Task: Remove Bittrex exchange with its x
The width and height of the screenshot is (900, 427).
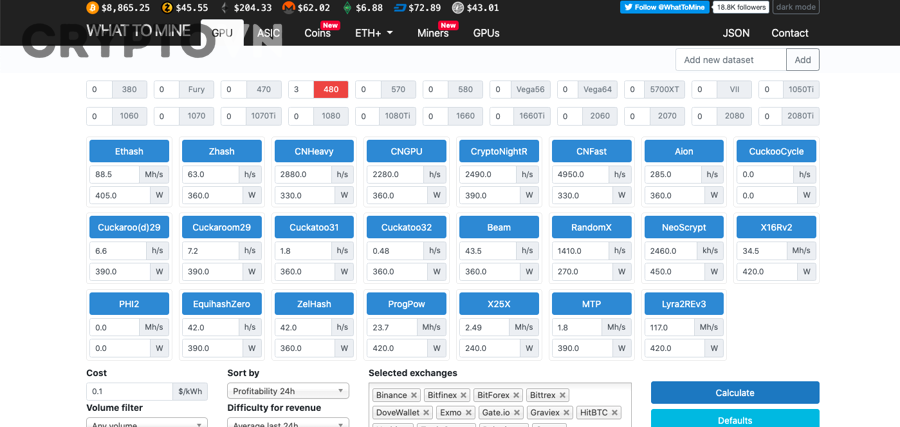Action: point(562,395)
